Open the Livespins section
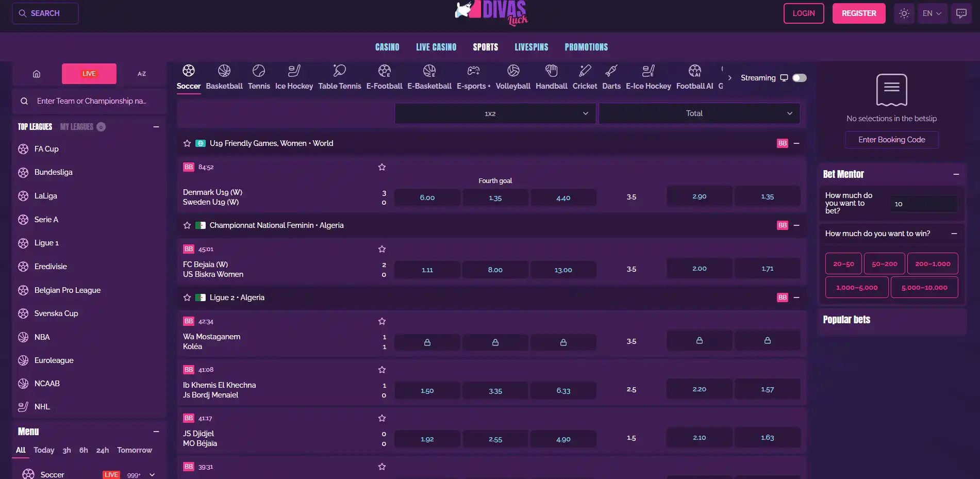 coord(531,47)
